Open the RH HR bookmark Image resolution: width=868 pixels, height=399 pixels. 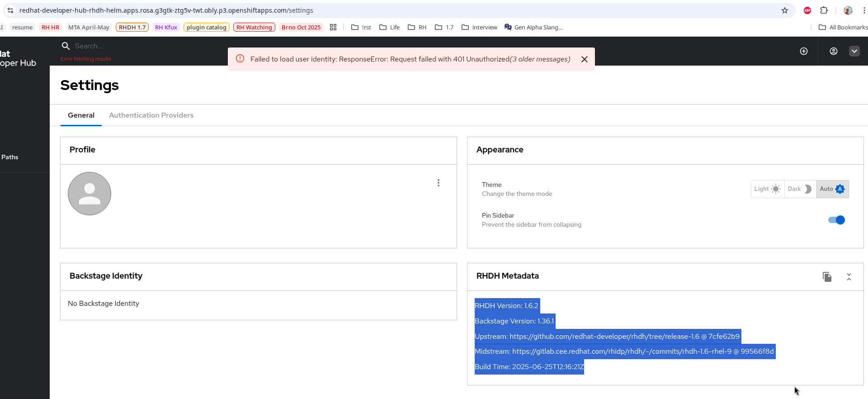point(51,27)
